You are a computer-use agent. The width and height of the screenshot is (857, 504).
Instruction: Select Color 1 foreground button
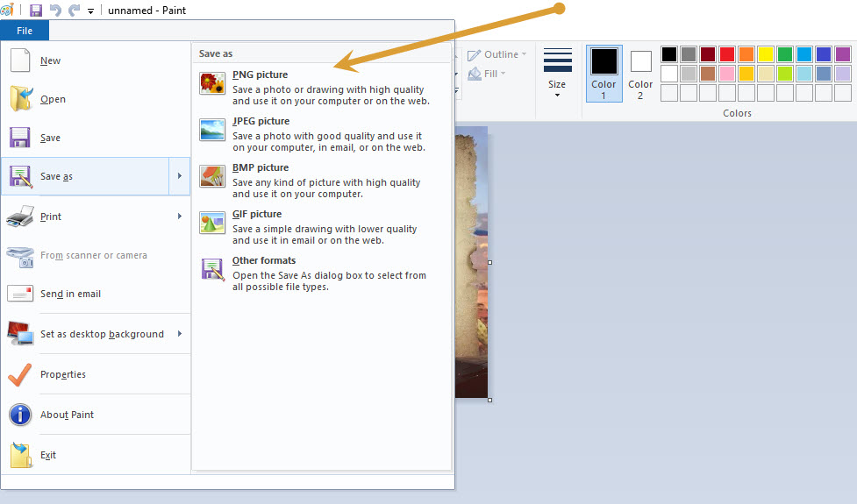point(604,74)
